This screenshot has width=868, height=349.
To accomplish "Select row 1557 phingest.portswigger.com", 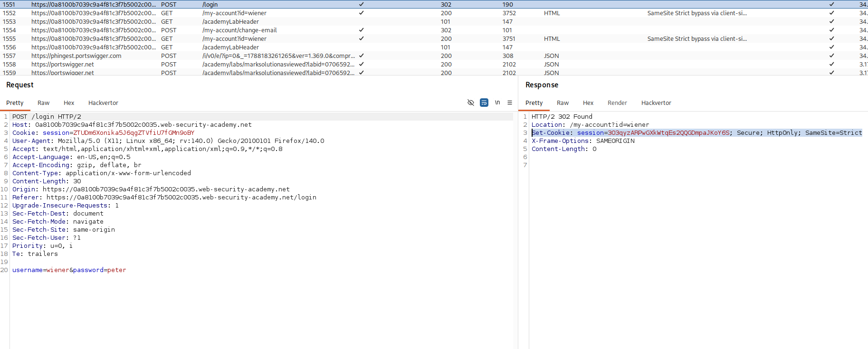I will [x=434, y=56].
